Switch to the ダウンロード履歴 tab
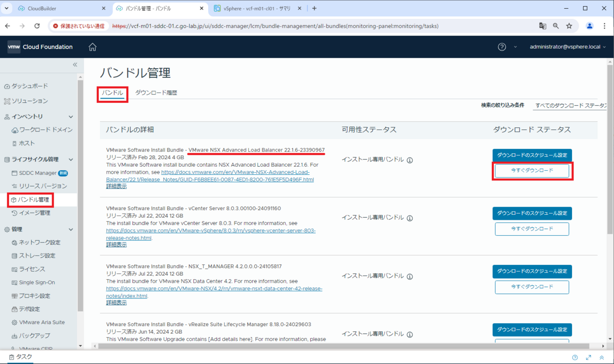Image resolution: width=614 pixels, height=364 pixels. click(156, 93)
